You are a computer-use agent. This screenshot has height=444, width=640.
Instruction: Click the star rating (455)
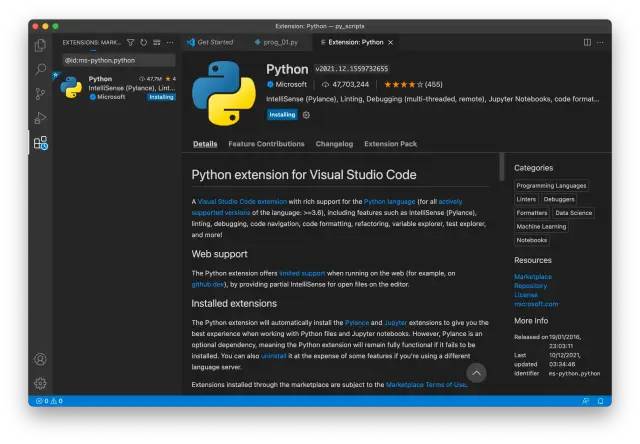tap(413, 84)
